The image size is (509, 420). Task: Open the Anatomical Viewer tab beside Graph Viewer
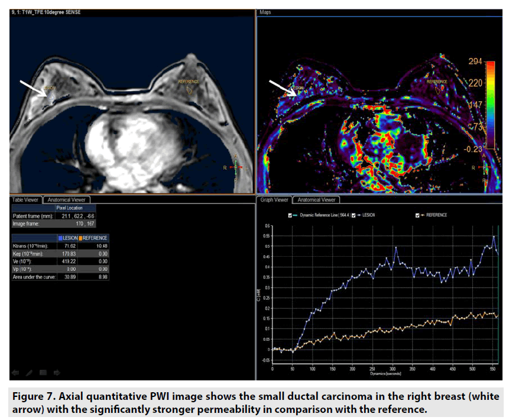[316, 200]
